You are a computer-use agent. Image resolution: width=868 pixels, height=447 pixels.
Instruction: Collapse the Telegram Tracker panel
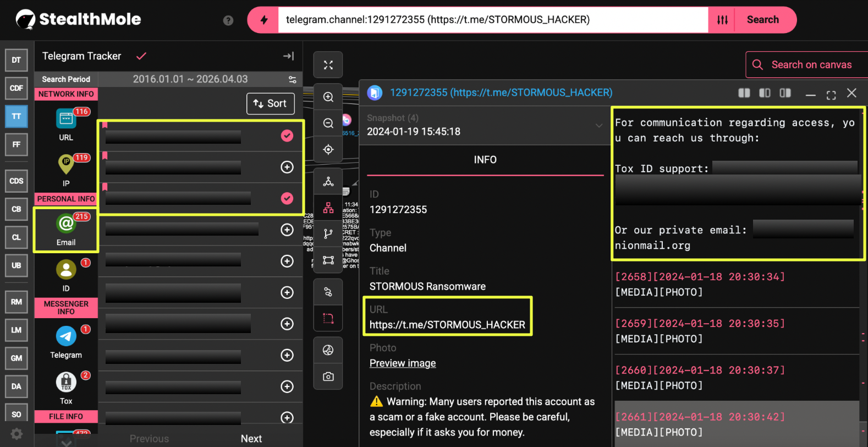pyautogui.click(x=288, y=56)
